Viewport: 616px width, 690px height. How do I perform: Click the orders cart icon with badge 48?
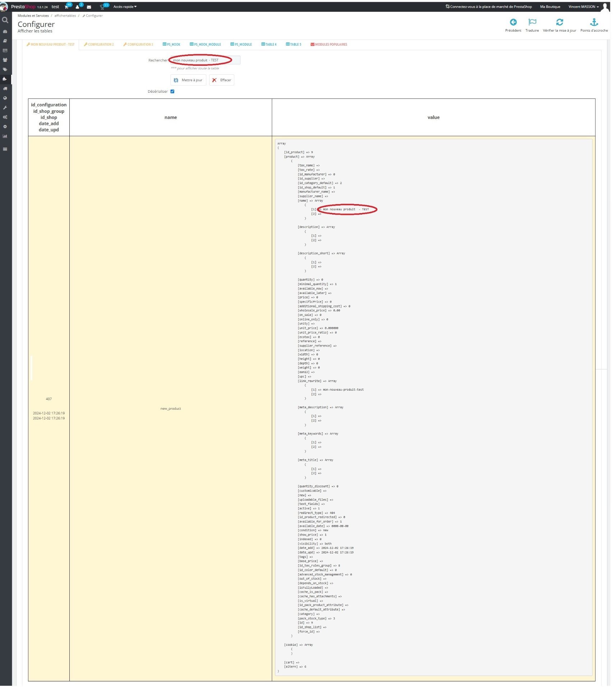tap(67, 7)
